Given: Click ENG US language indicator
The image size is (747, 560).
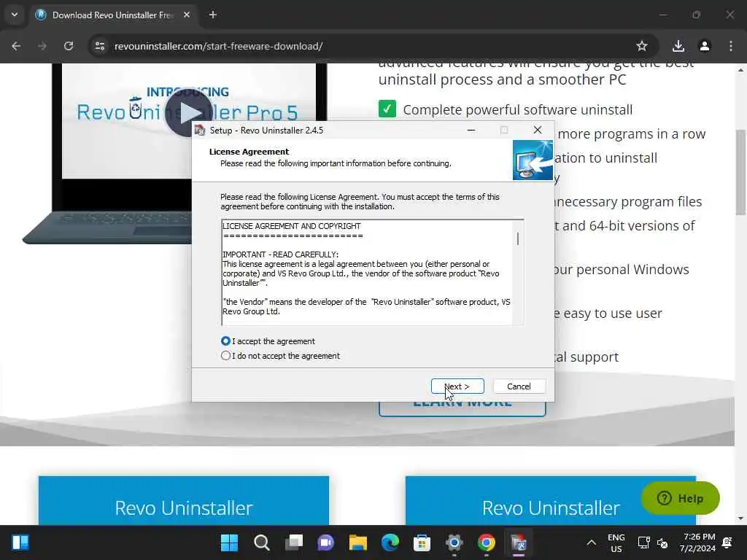Looking at the screenshot, I should (x=616, y=542).
